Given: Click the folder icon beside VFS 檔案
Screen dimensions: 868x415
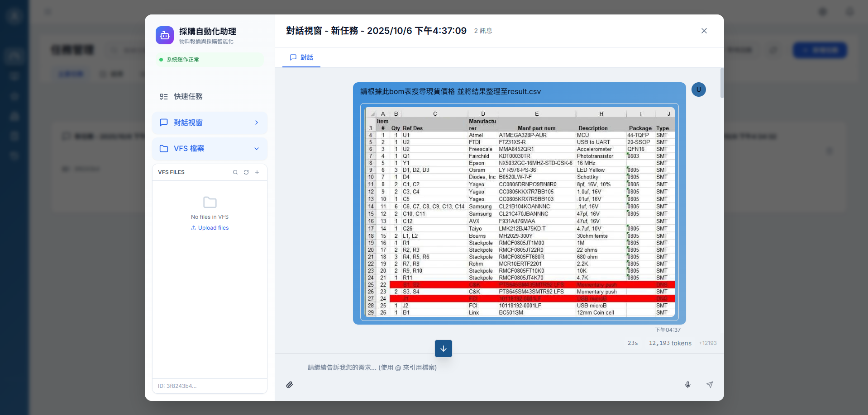Looking at the screenshot, I should click(163, 148).
